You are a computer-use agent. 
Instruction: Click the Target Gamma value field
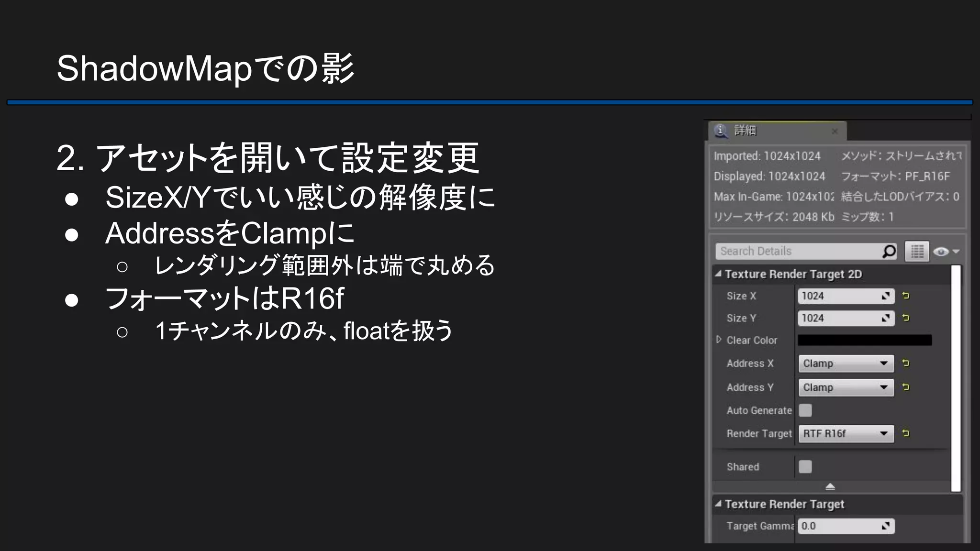point(846,526)
